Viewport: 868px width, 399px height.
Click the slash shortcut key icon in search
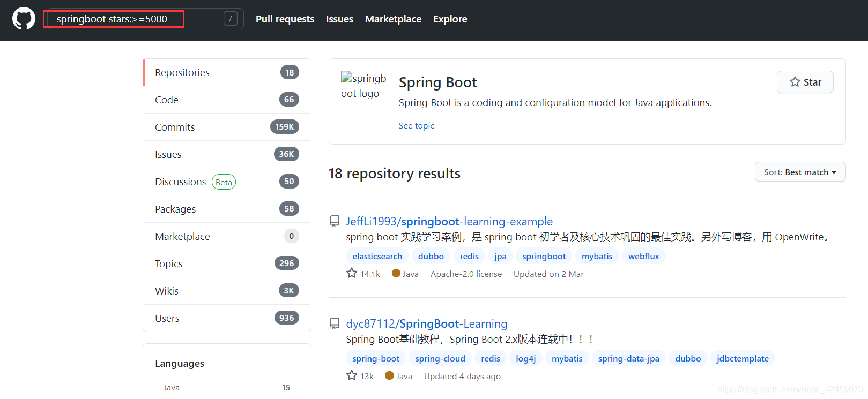pyautogui.click(x=231, y=19)
